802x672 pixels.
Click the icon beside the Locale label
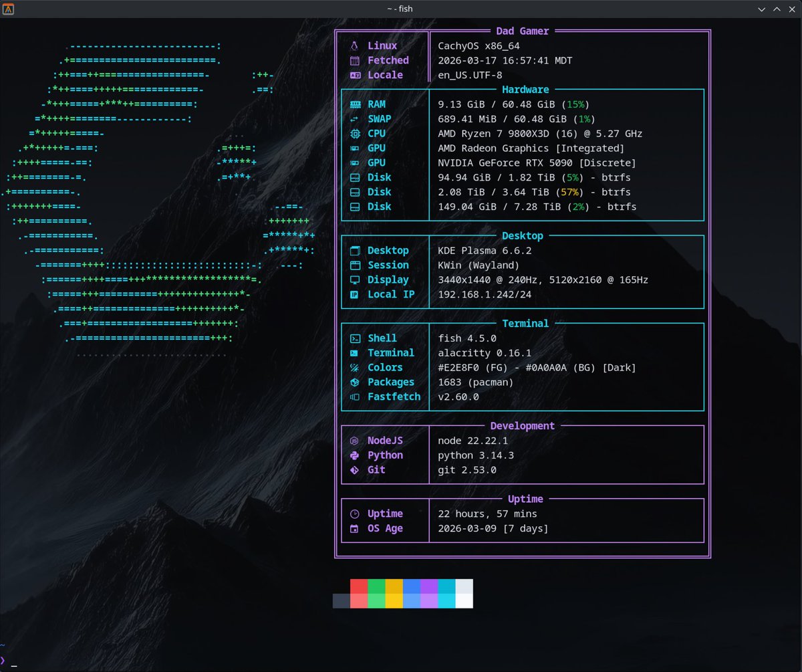tap(355, 76)
